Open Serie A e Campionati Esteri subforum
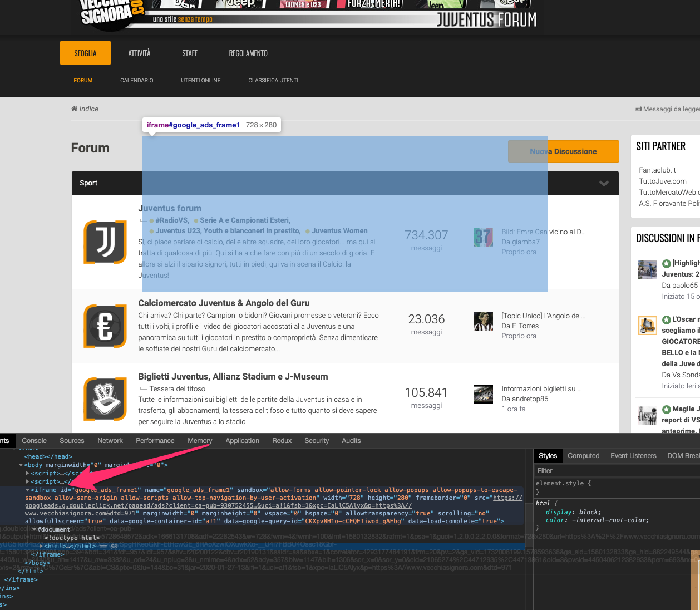This screenshot has height=610, width=700. coord(245,220)
